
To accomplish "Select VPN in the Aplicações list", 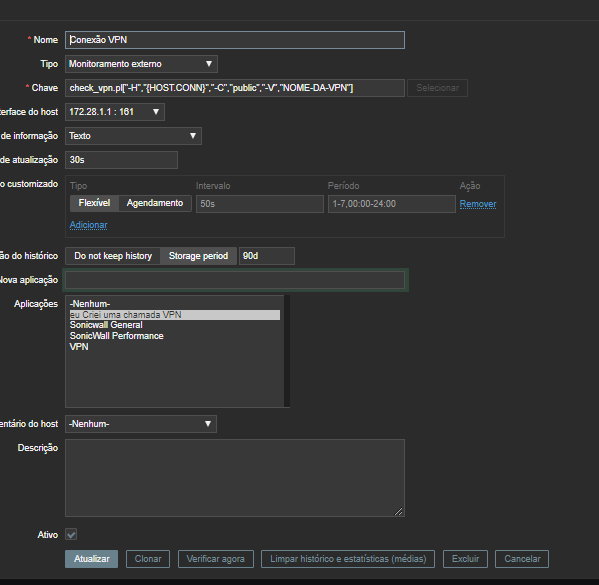I will click(175, 347).
